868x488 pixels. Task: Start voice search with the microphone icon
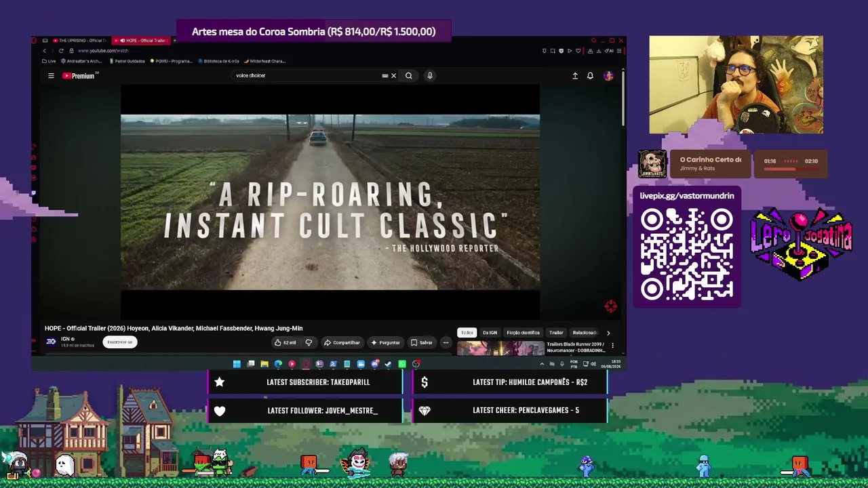429,76
